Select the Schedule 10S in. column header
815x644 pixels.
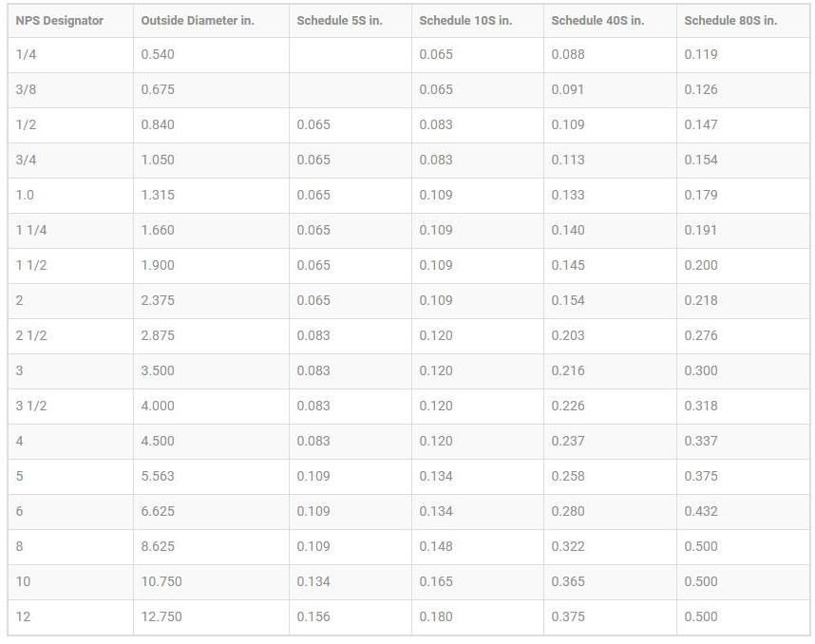coord(465,20)
